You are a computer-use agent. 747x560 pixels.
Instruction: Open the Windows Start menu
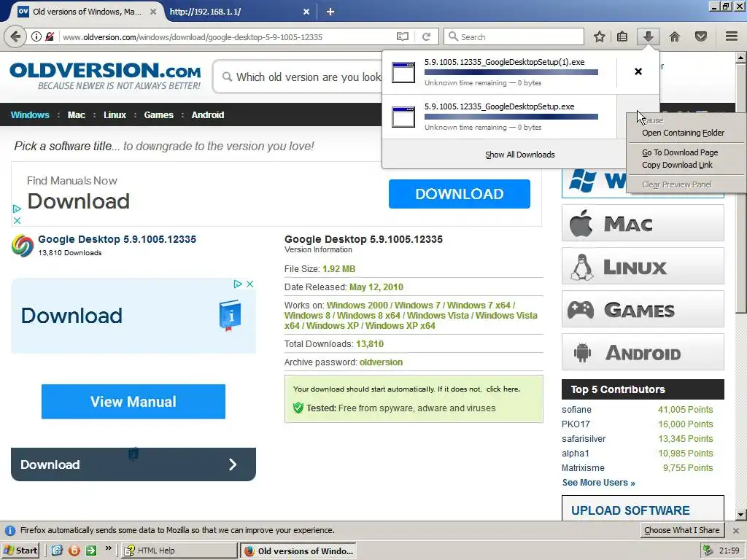pyautogui.click(x=20, y=551)
